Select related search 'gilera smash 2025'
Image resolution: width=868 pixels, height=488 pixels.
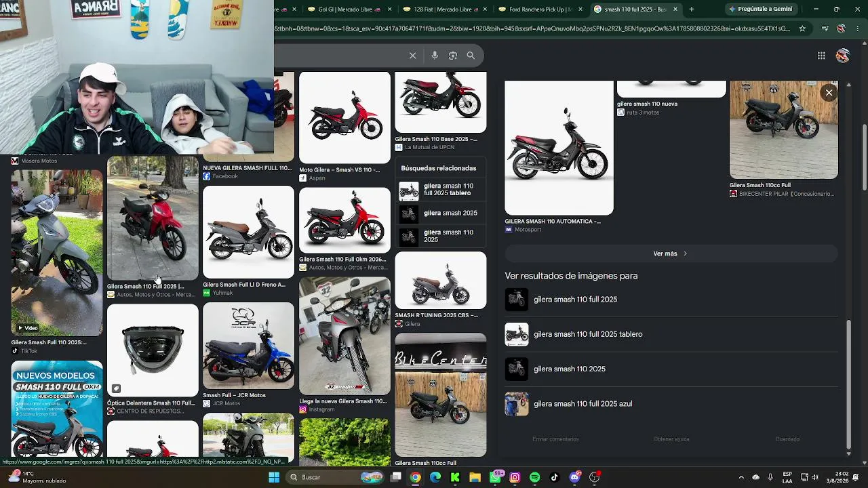[x=441, y=213]
